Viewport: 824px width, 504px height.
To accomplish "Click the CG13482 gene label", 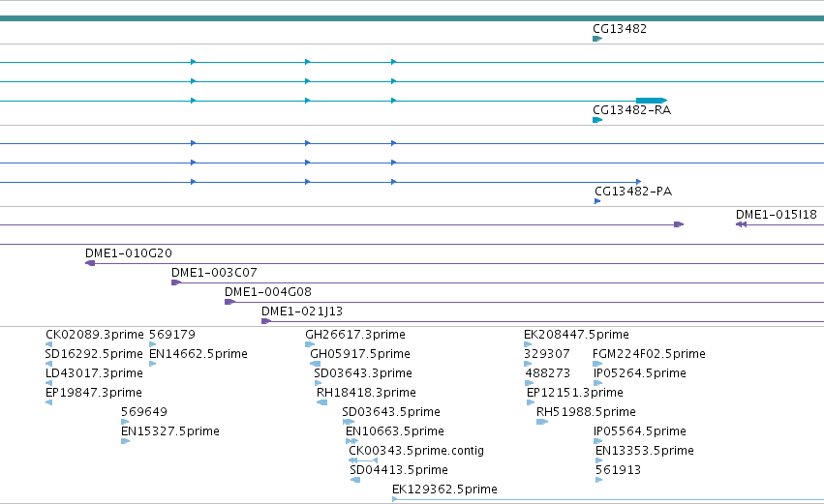I will [x=620, y=29].
